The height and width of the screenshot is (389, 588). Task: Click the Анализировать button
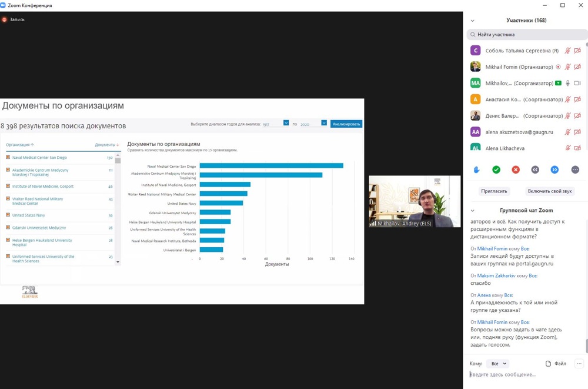pyautogui.click(x=346, y=124)
